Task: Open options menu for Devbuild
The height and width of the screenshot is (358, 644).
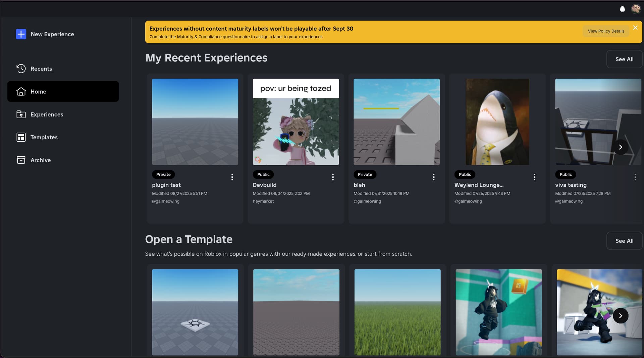Action: coord(333,177)
